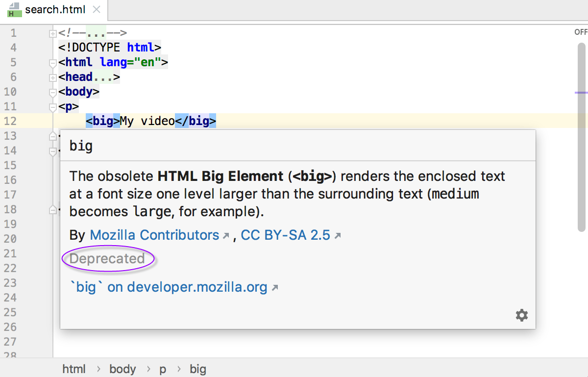This screenshot has height=377, width=588.
Task: Click the purple marker on the error stripe
Action: (582, 92)
